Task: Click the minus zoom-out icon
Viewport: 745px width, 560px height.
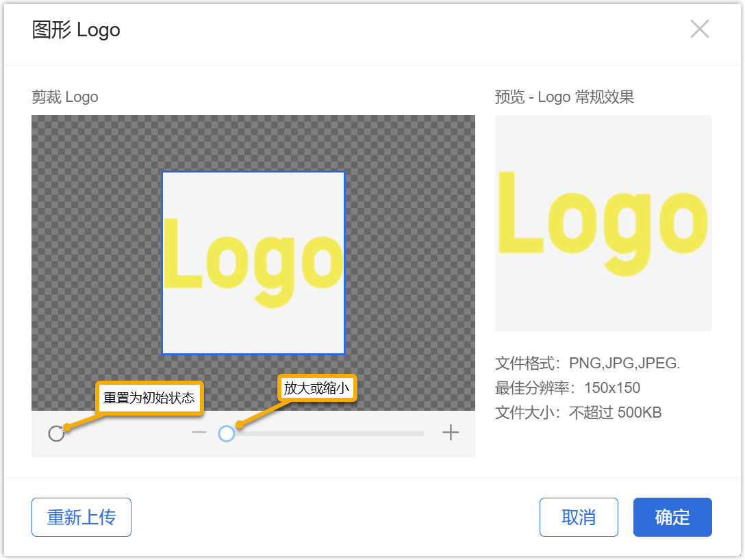Action: [x=199, y=433]
